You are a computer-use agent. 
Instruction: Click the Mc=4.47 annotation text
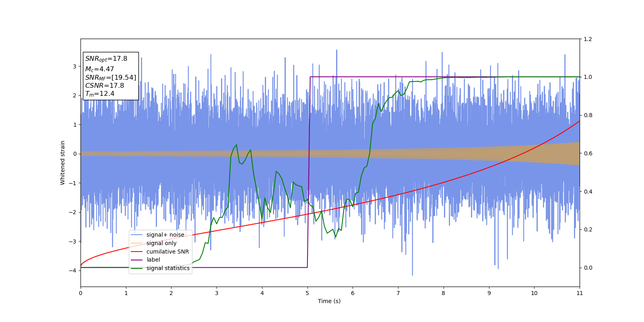(99, 69)
